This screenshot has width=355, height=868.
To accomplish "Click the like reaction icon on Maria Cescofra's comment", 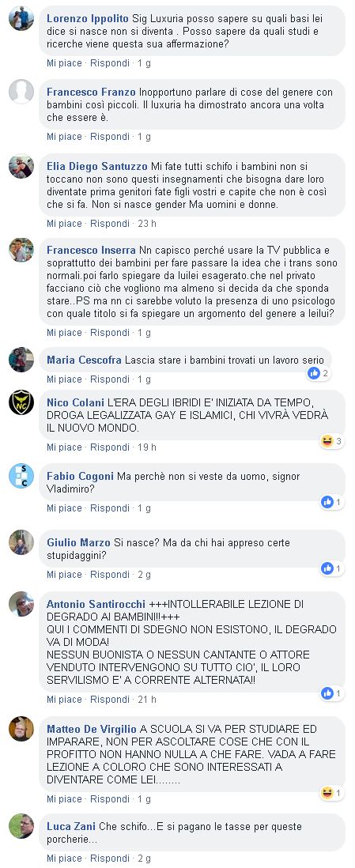I will [314, 373].
